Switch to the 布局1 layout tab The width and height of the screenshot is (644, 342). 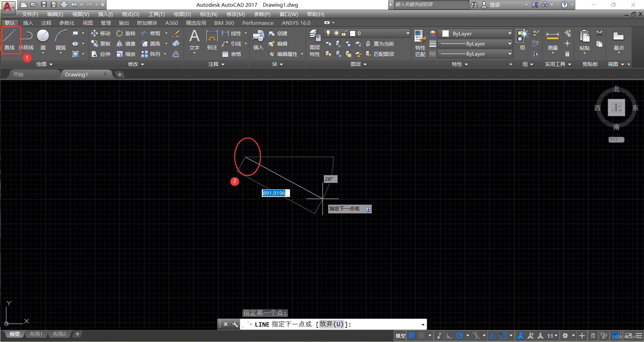36,334
